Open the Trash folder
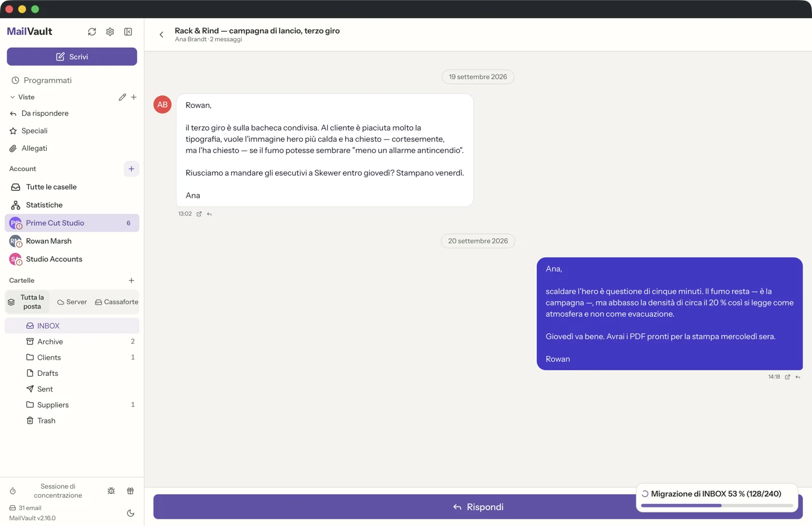Screen dimensions: 812x526 tap(72, 420)
